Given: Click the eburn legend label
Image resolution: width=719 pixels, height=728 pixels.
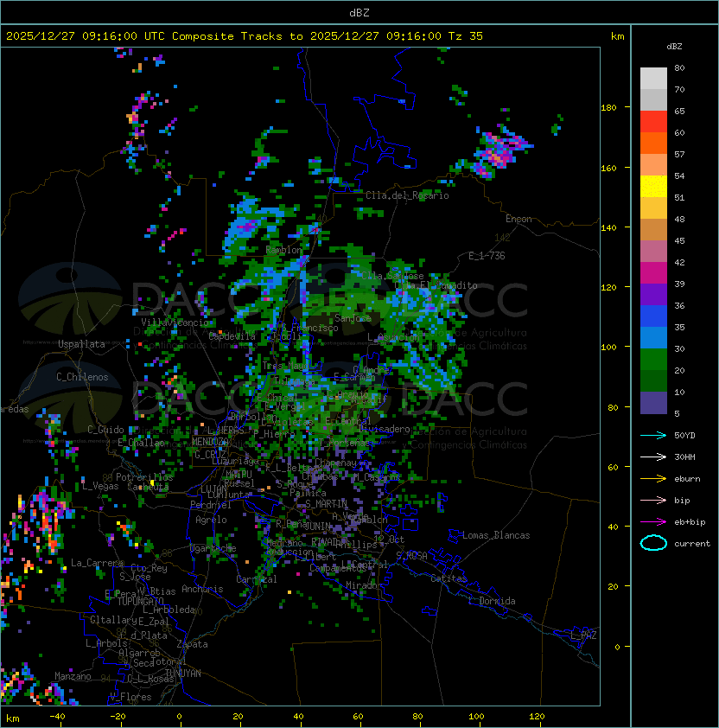Looking at the screenshot, I should pos(687,479).
